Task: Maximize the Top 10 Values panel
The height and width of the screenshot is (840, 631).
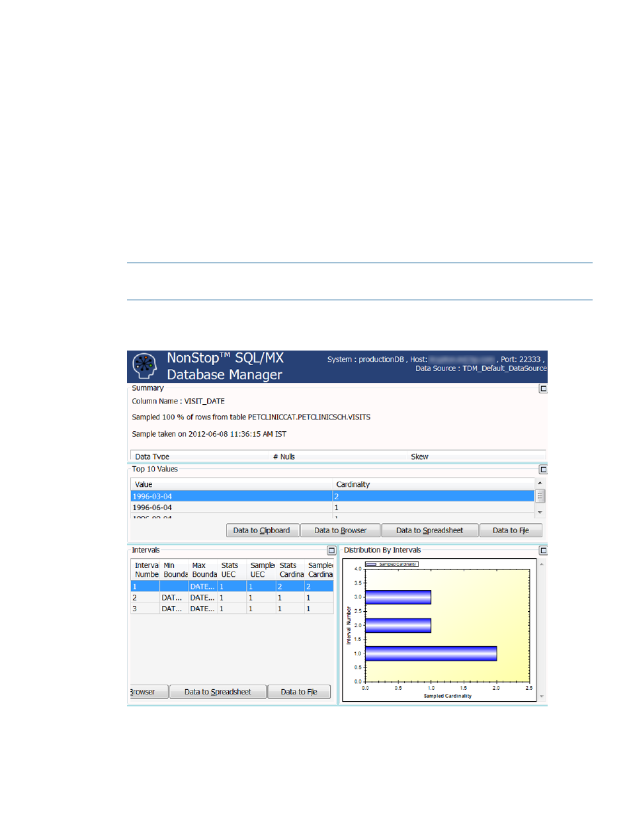Action: tap(543, 470)
